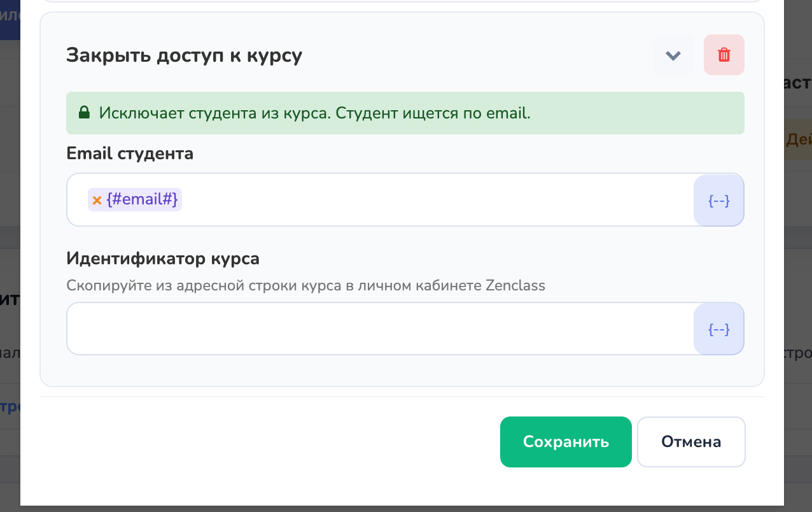Screen dimensions: 812x512
Task: Select the {#email#} variable tag
Action: tap(141, 200)
